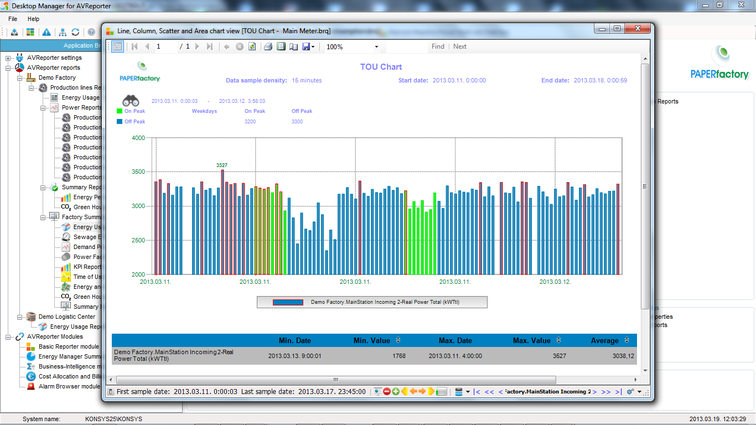756x425 pixels.
Task: Collapse Demo Factory tree node
Action: [x=20, y=78]
